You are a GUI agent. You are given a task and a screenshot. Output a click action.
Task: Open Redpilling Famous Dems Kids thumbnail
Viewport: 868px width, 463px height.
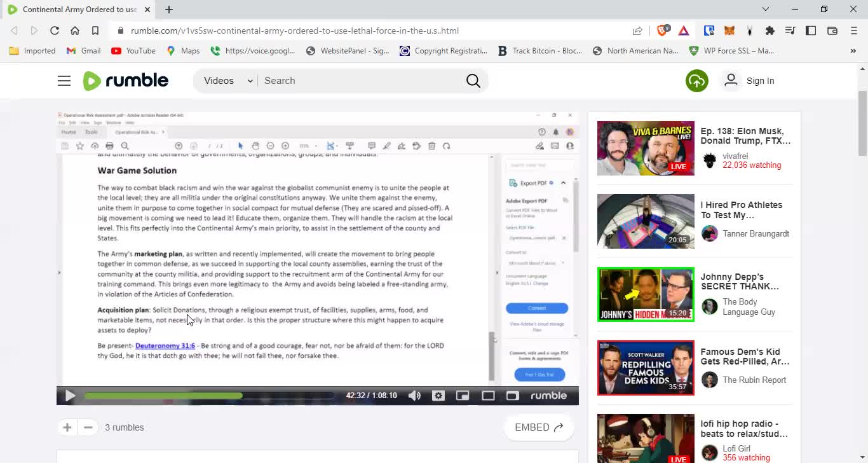point(646,368)
